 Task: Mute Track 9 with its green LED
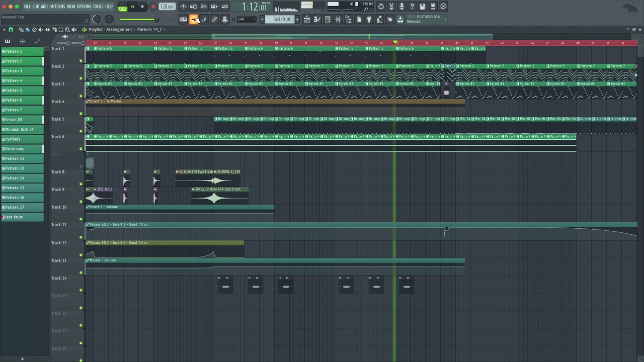80,202
